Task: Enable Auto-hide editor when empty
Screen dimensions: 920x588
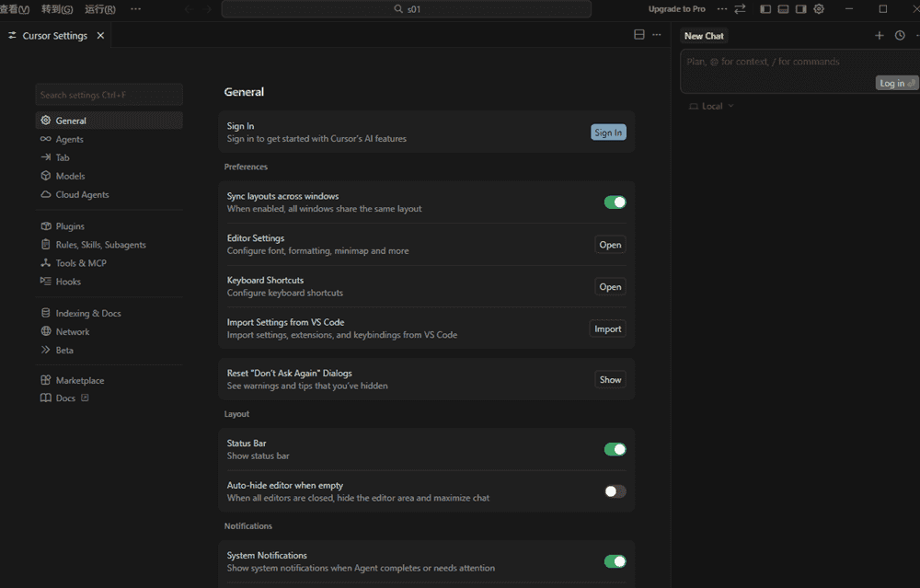Action: [615, 491]
